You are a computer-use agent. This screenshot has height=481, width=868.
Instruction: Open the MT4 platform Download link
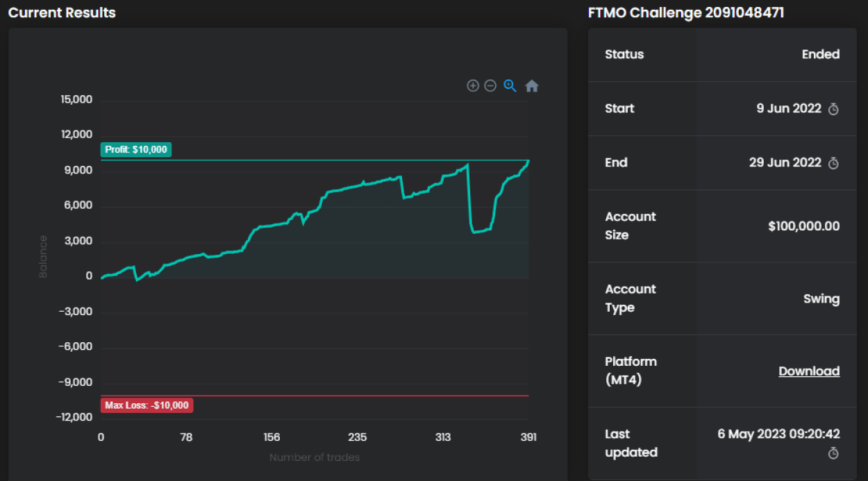tap(809, 371)
